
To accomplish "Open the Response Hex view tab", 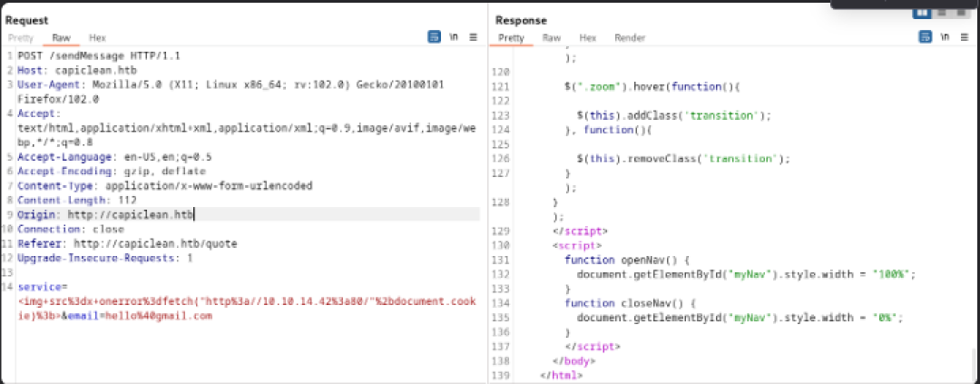I will click(x=587, y=38).
